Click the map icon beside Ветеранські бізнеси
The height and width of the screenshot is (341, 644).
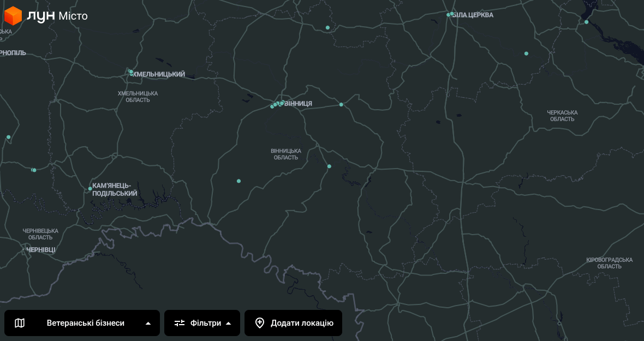[x=20, y=323]
